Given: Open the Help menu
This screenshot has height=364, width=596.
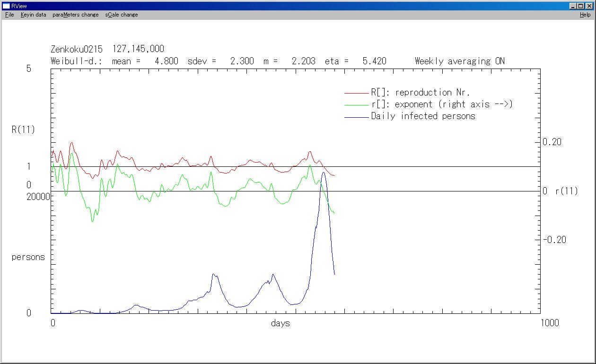Looking at the screenshot, I should coord(585,15).
